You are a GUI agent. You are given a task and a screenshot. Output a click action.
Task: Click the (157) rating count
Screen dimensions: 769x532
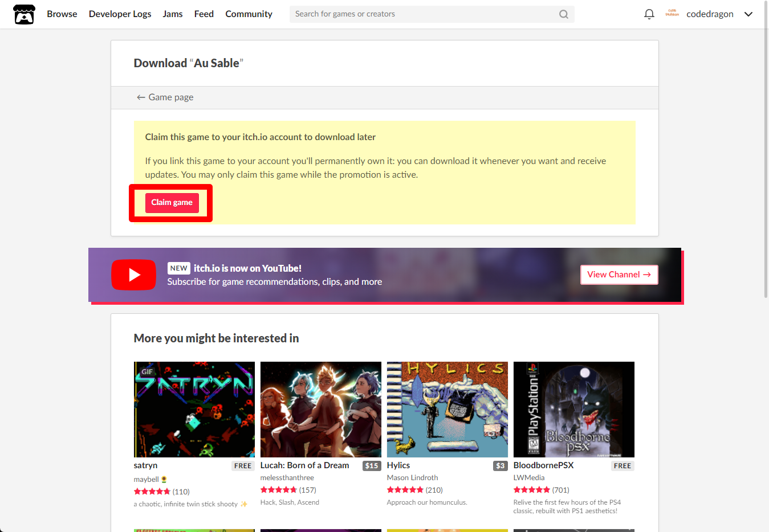[307, 490]
